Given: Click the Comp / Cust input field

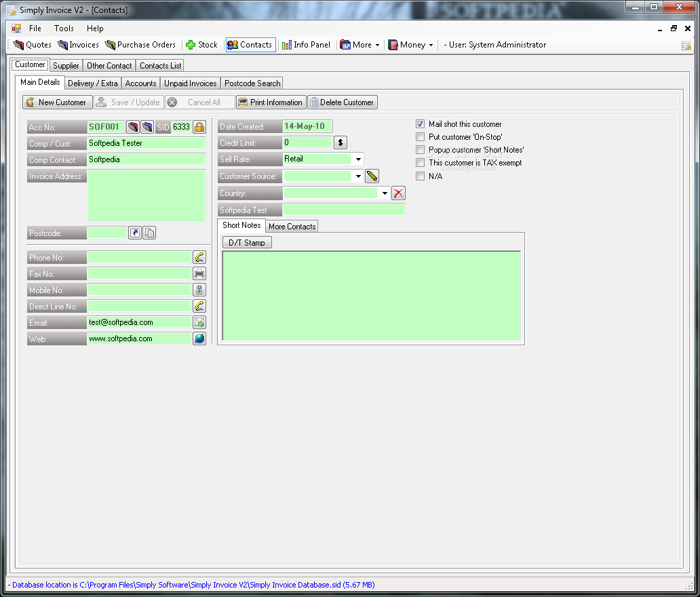Looking at the screenshot, I should (x=147, y=143).
